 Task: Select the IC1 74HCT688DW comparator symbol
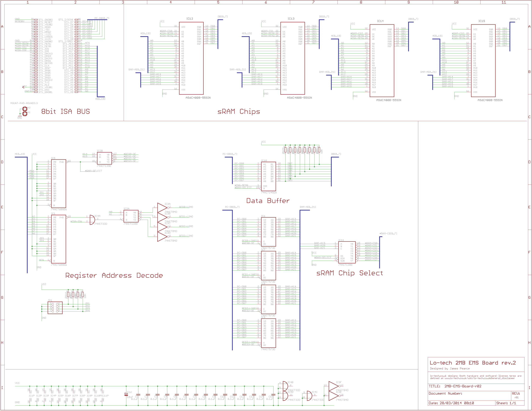pyautogui.click(x=58, y=239)
